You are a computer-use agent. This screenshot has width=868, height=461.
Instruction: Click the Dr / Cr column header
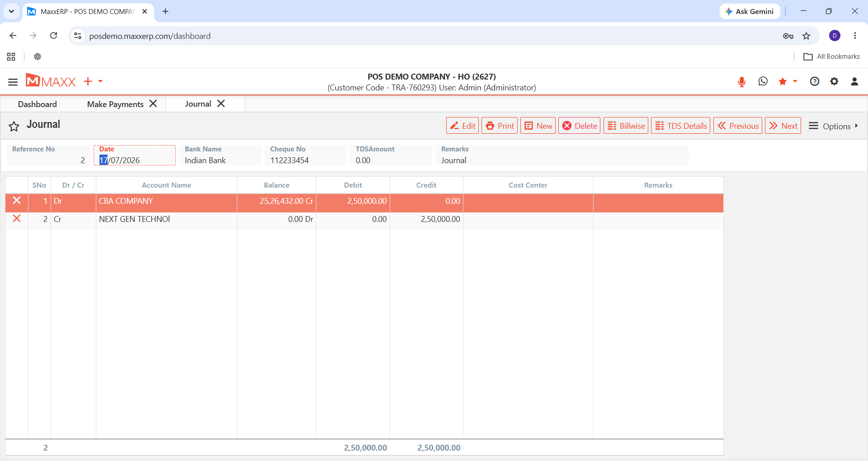click(x=73, y=185)
